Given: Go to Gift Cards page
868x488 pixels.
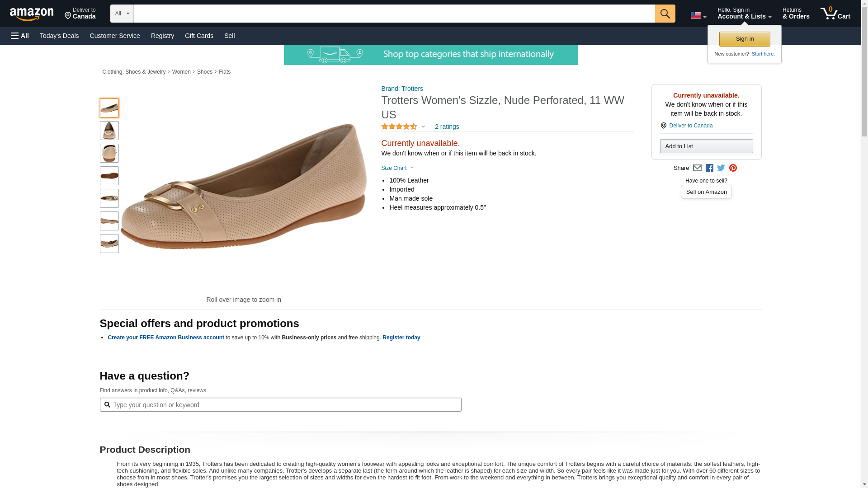Looking at the screenshot, I should pos(199,36).
